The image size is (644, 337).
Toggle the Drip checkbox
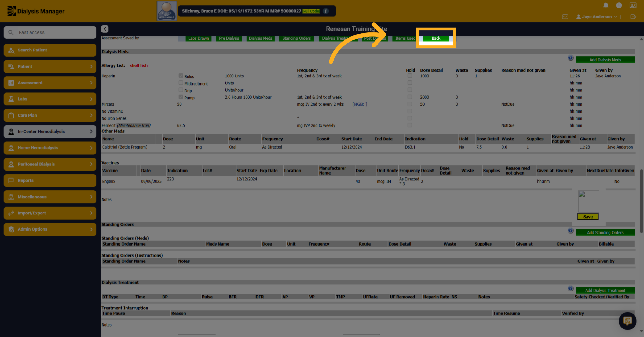(181, 90)
